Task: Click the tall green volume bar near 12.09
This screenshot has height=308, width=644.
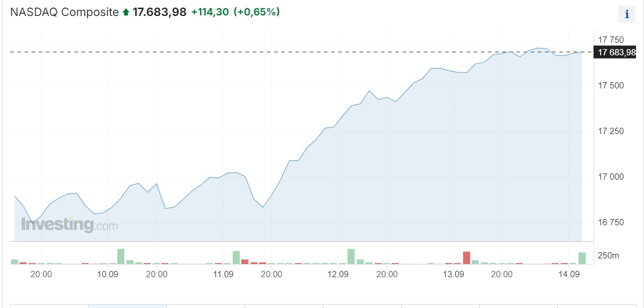Action: (351, 256)
